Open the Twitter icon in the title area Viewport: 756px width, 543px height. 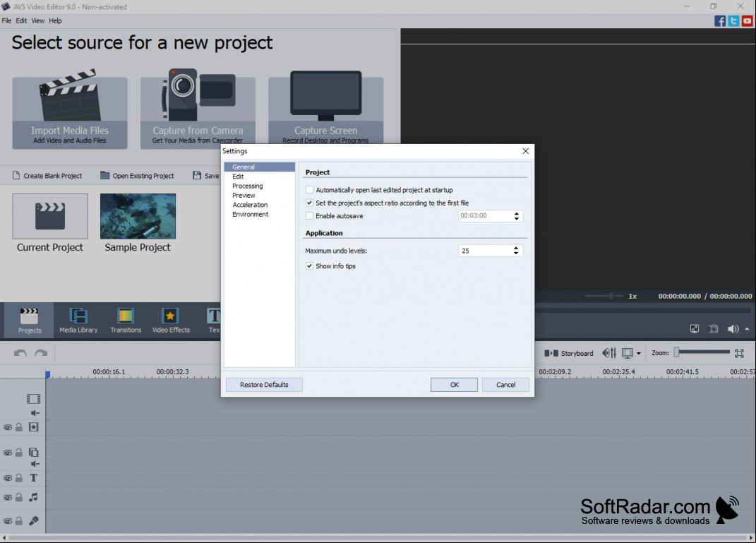733,20
